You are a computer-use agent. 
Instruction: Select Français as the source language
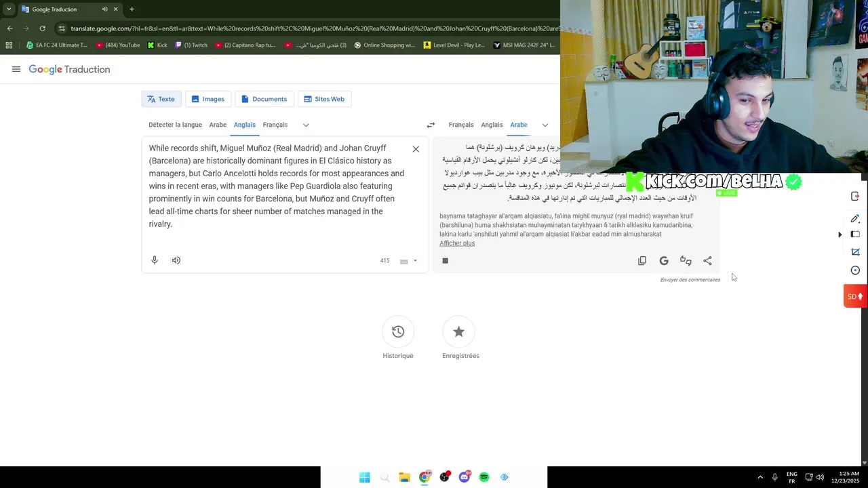(x=275, y=125)
